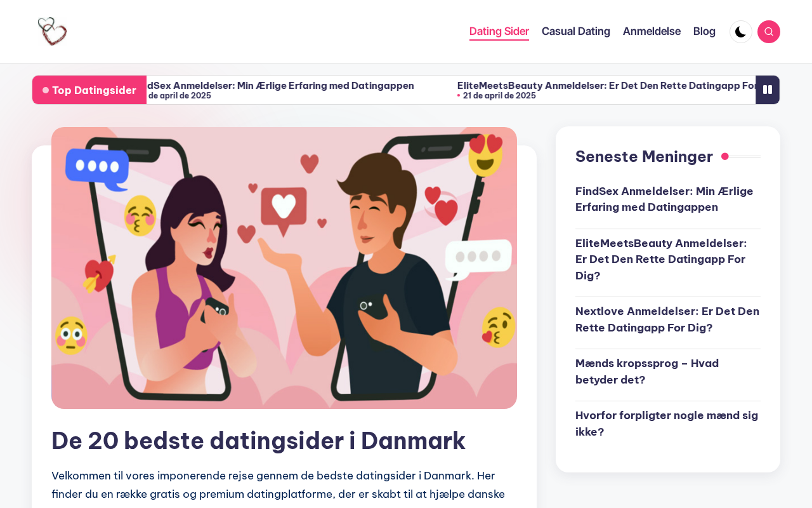Click the heart logo in the header

52,31
